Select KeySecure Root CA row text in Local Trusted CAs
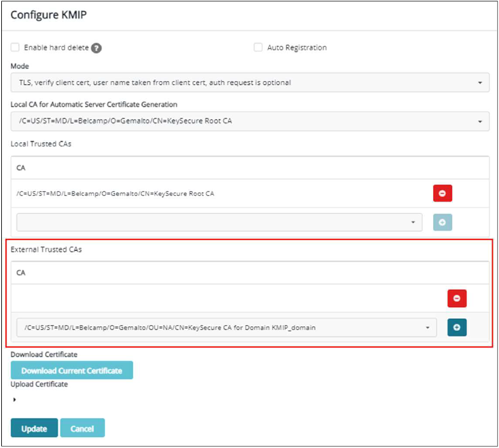Image resolution: width=499 pixels, height=448 pixels. click(x=115, y=194)
